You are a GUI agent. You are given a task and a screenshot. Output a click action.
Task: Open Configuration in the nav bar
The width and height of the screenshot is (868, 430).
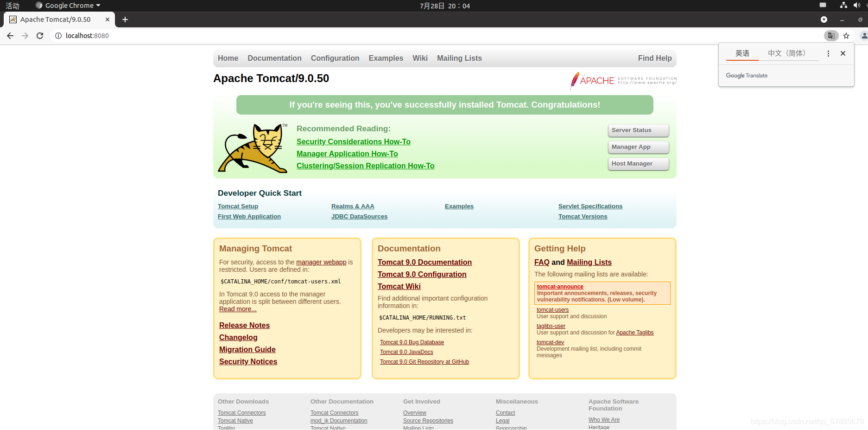tap(335, 58)
